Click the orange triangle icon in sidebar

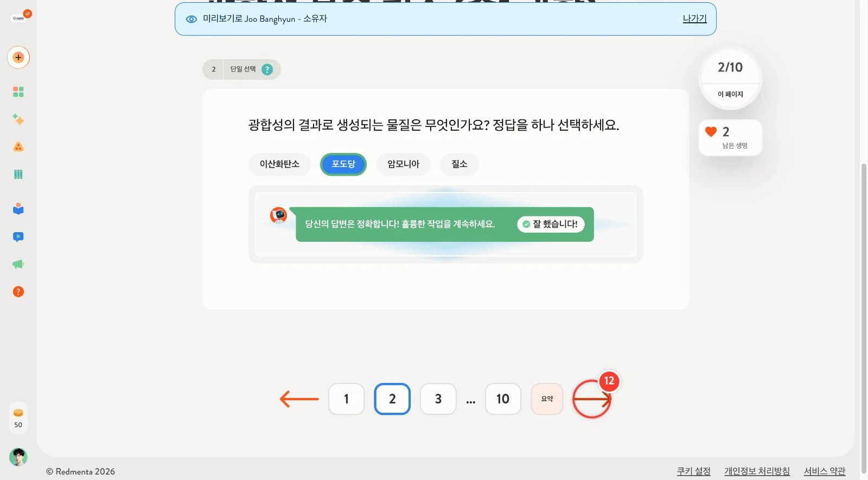pos(18,147)
